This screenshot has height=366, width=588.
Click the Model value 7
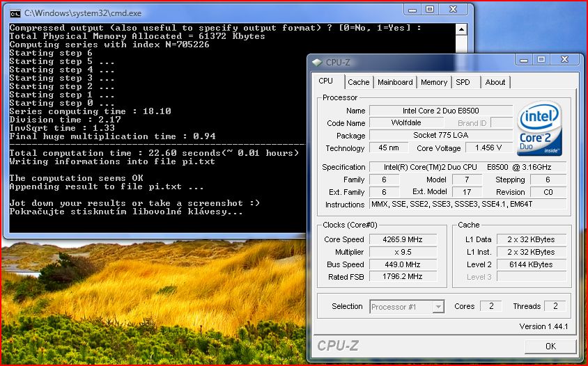tap(467, 180)
